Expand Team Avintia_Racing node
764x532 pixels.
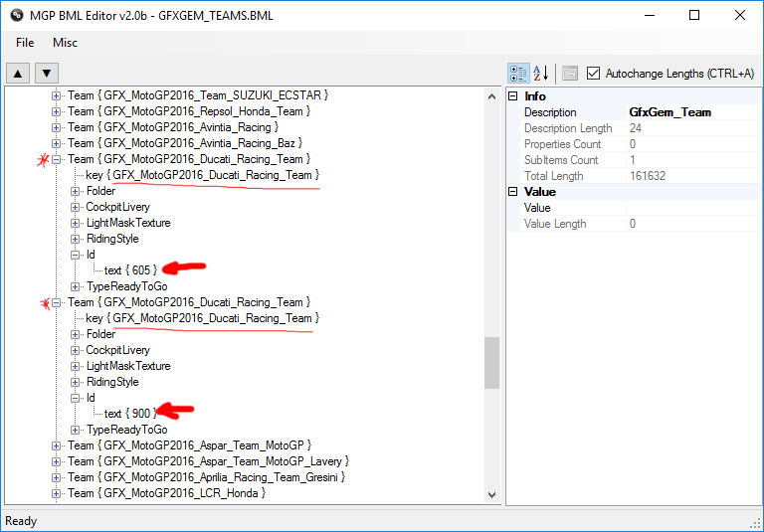pos(56,127)
